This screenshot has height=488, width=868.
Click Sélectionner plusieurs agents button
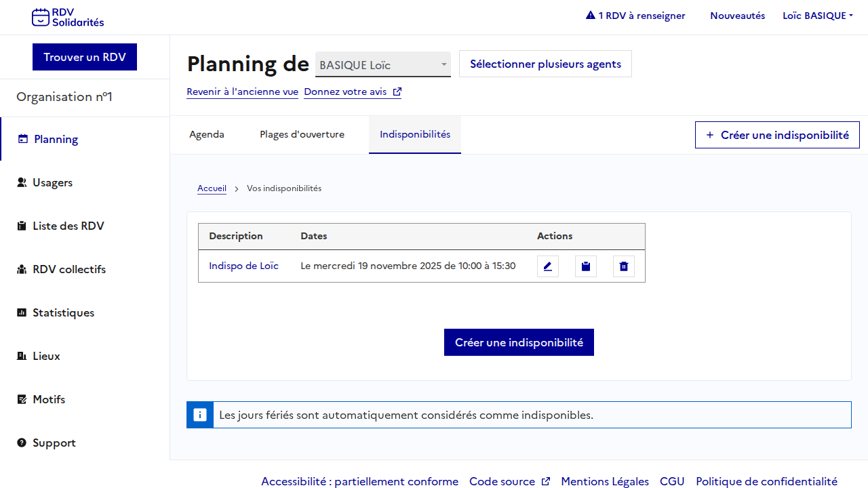coord(545,64)
